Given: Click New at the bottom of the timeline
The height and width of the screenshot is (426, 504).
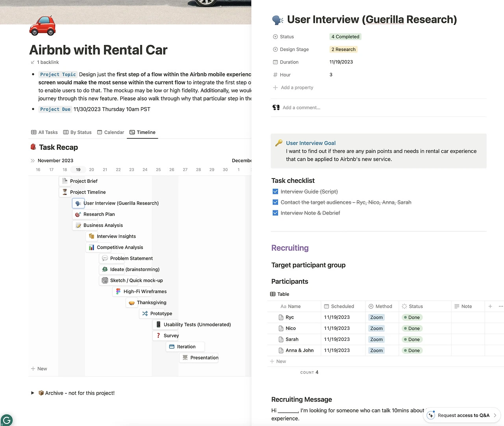Looking at the screenshot, I should (x=39, y=369).
